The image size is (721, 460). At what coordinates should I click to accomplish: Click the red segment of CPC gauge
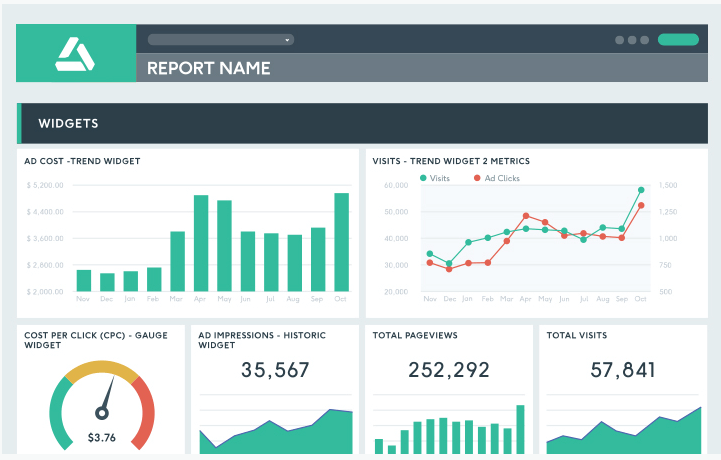coord(146,411)
